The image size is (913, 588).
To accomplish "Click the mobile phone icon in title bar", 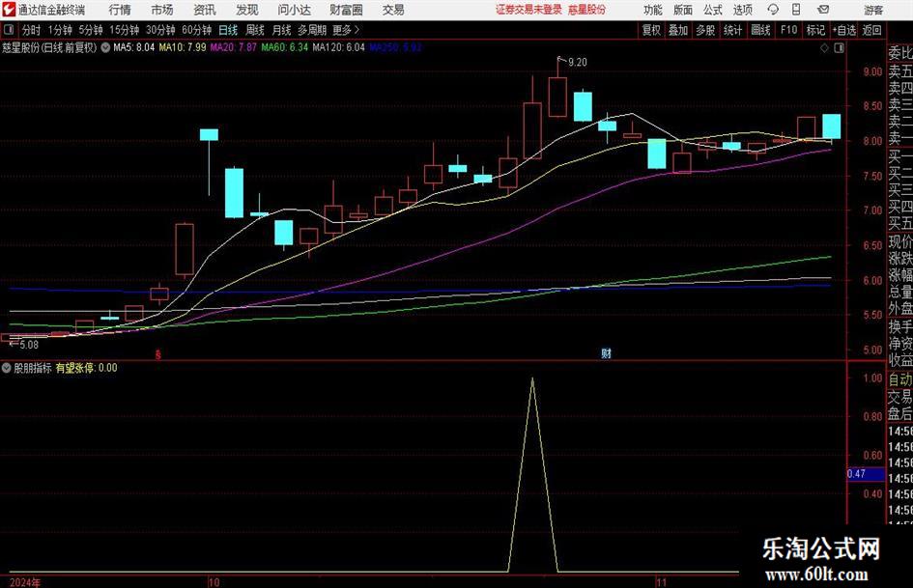I will pos(795,10).
